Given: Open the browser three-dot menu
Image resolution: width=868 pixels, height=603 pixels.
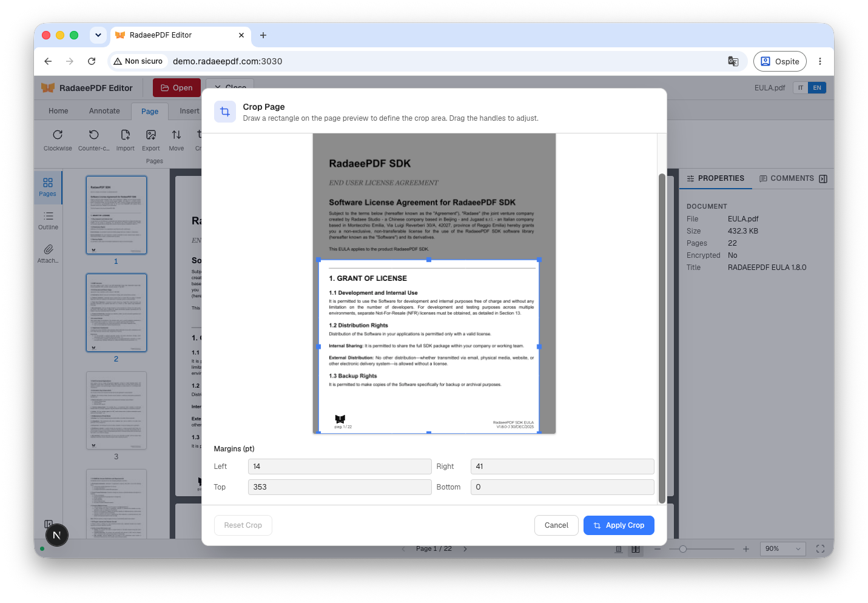Looking at the screenshot, I should point(820,61).
